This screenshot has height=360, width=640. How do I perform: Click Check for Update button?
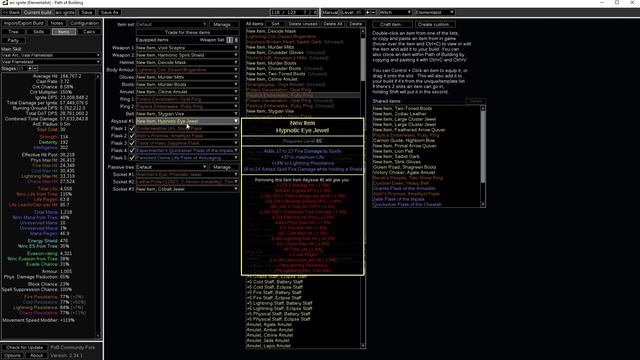(24, 347)
